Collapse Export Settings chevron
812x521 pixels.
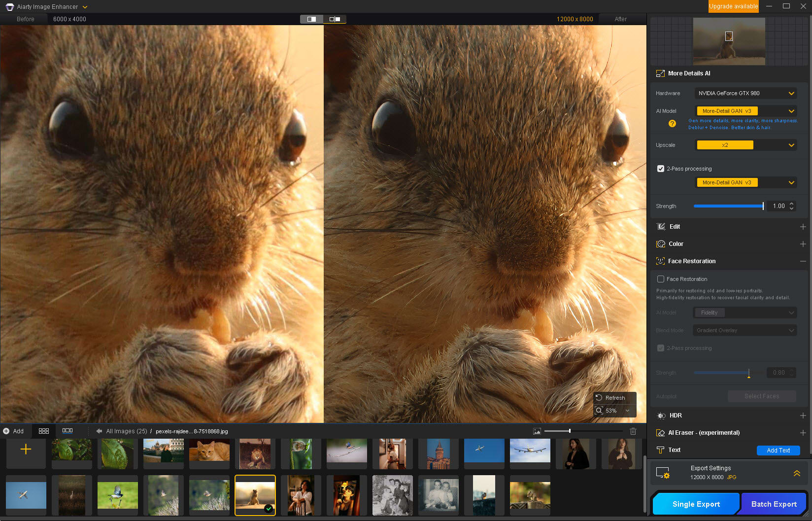coord(797,473)
